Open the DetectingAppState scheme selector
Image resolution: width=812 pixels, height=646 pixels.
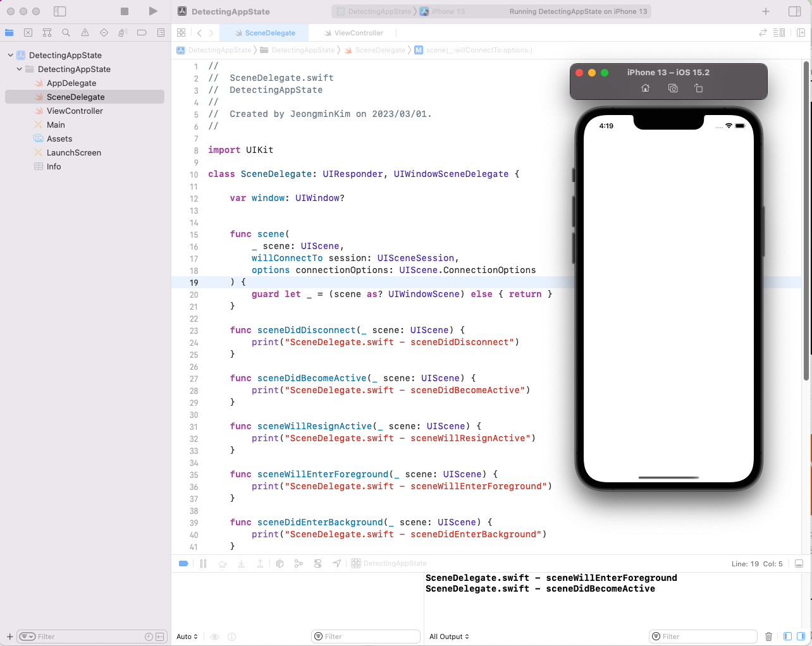click(x=374, y=11)
